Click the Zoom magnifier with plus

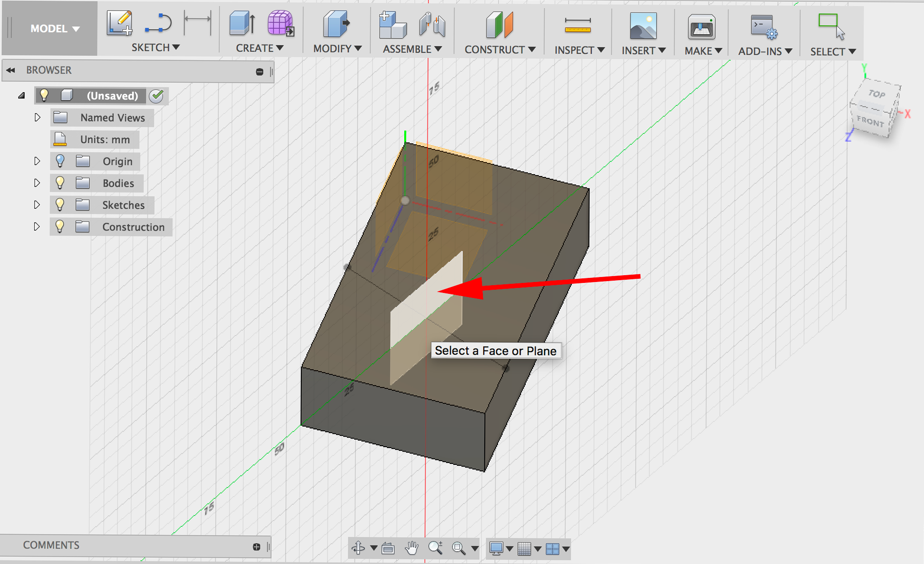(436, 548)
